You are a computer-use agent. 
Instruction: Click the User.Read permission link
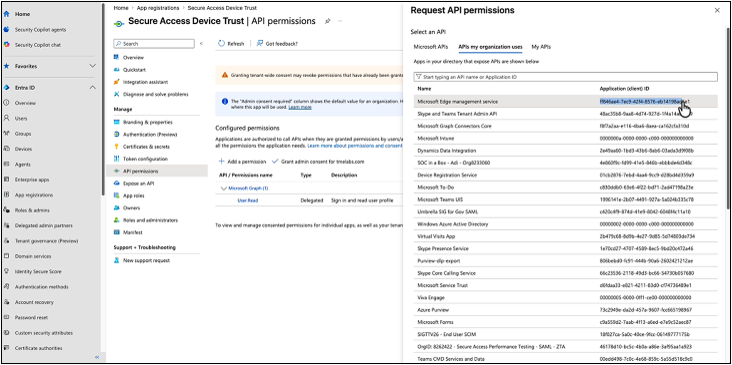coord(247,200)
